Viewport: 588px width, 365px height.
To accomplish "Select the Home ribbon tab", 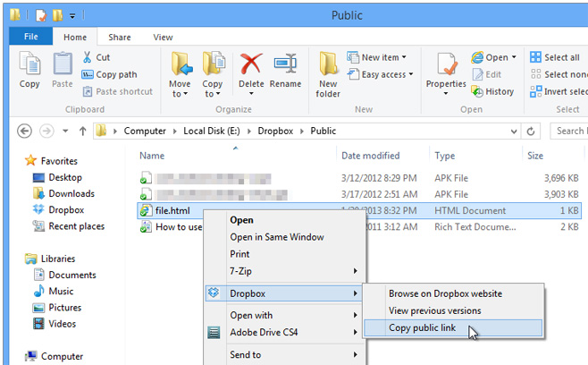I will coord(75,38).
